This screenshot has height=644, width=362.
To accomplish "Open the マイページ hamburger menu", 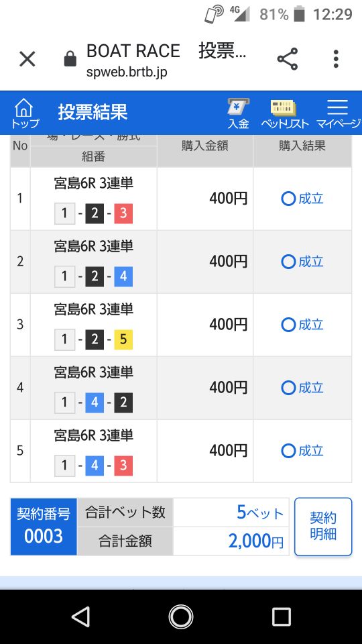I will coord(338,113).
